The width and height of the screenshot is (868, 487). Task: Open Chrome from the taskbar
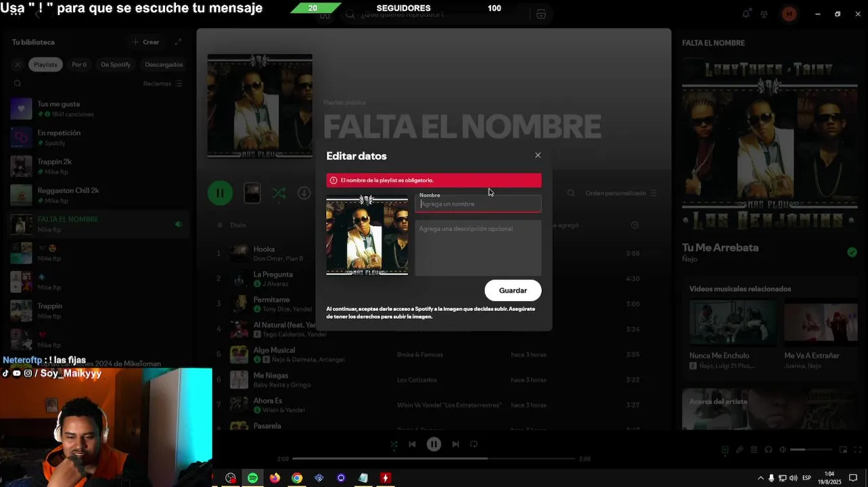(x=297, y=478)
